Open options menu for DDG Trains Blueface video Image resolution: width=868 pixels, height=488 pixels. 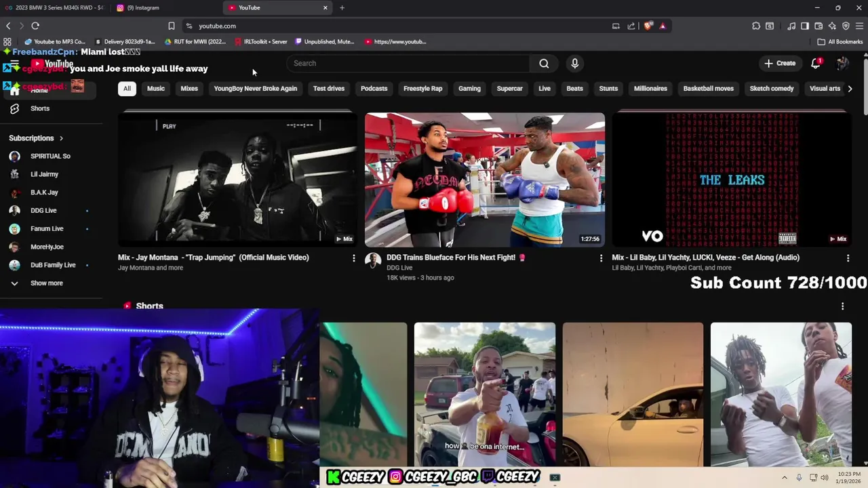click(x=601, y=258)
